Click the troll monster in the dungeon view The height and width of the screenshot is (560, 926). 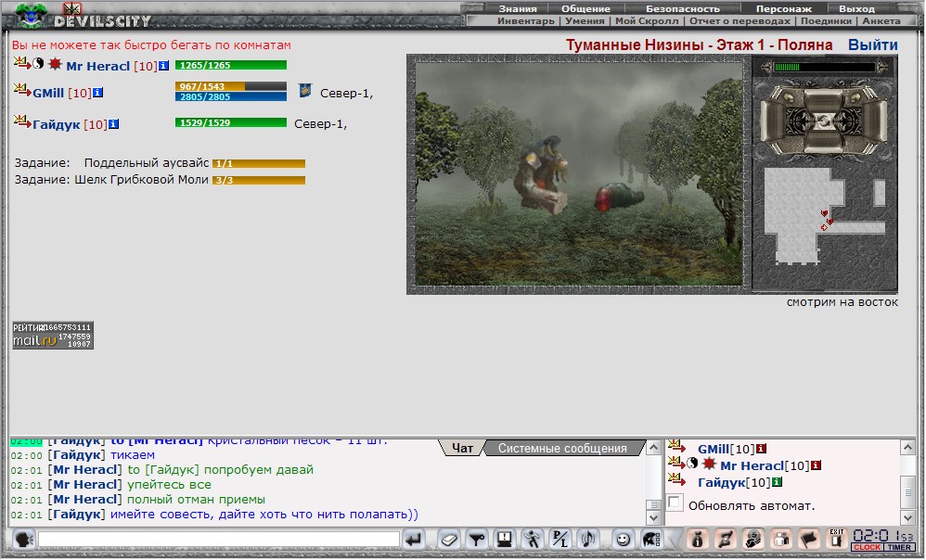coord(542,174)
